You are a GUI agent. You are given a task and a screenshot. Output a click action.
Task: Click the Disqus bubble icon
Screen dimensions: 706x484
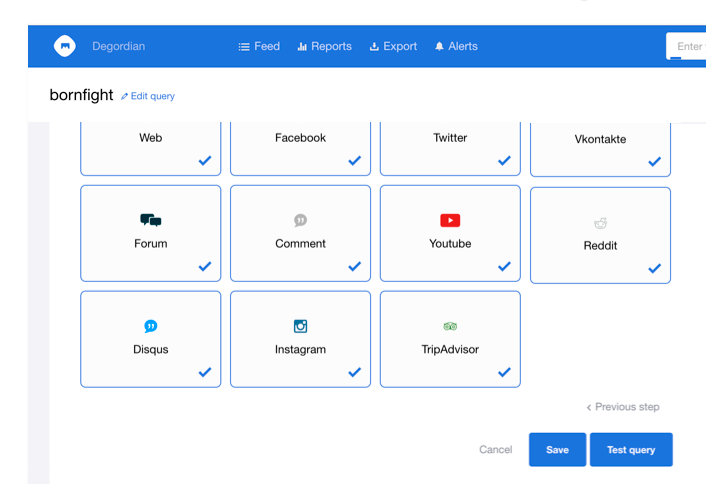pyautogui.click(x=150, y=326)
